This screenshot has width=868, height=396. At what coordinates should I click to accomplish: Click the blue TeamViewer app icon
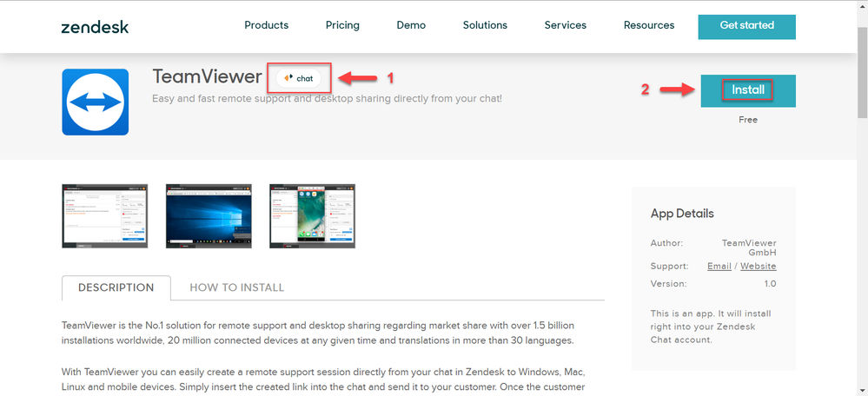pyautogui.click(x=96, y=102)
